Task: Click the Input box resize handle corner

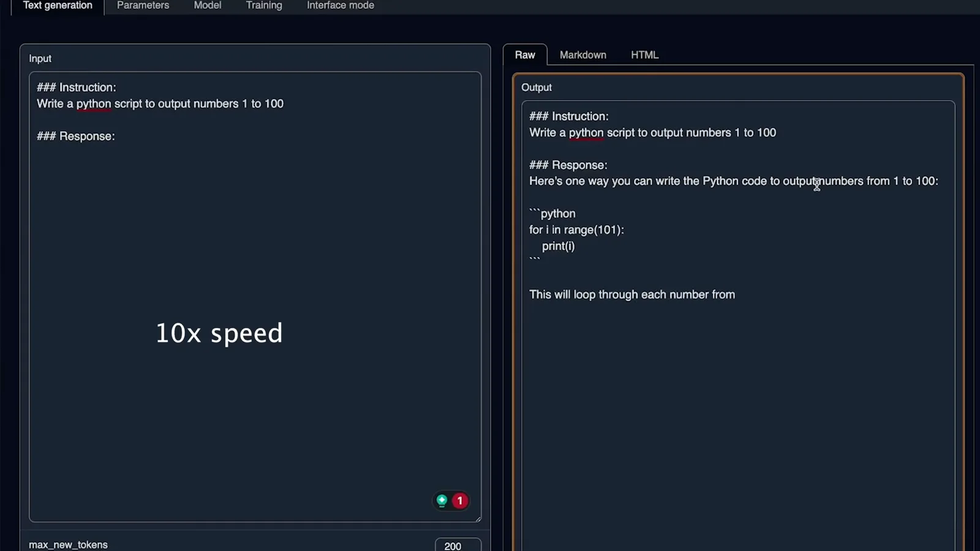Action: [x=477, y=519]
